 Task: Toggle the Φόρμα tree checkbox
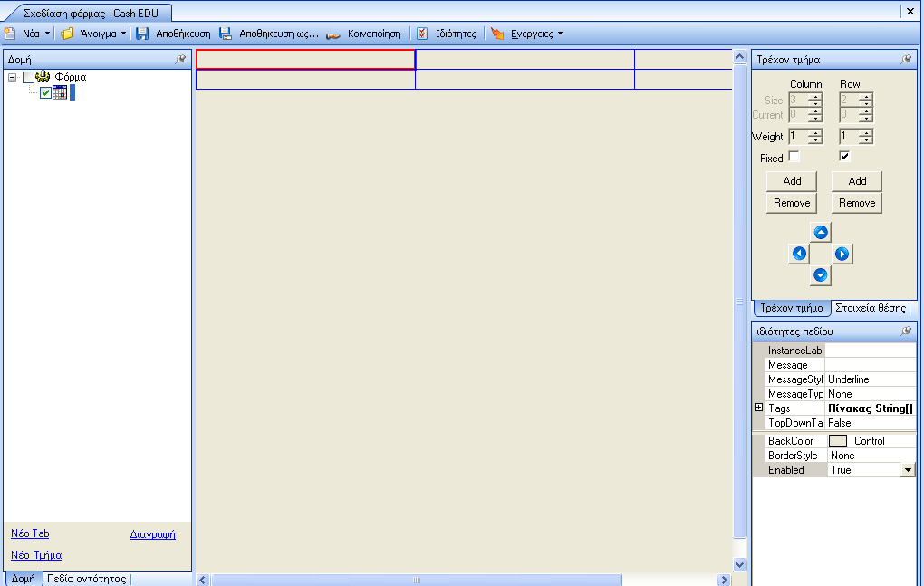tap(28, 77)
